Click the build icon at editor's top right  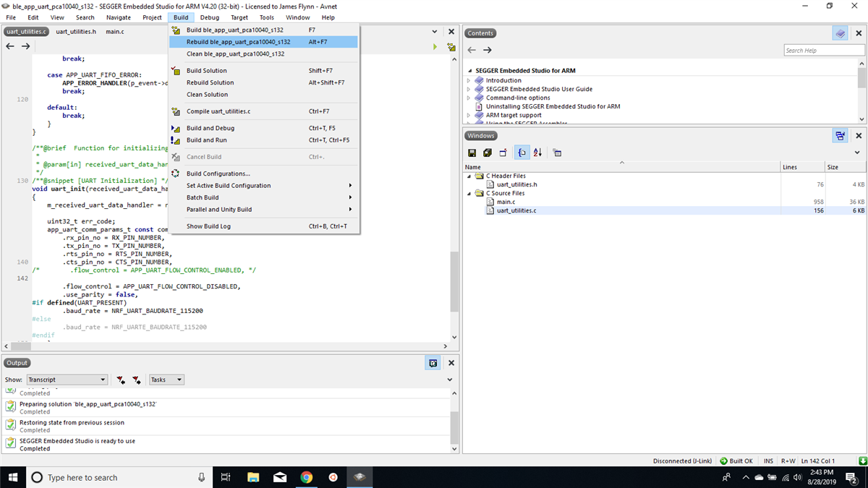(451, 47)
